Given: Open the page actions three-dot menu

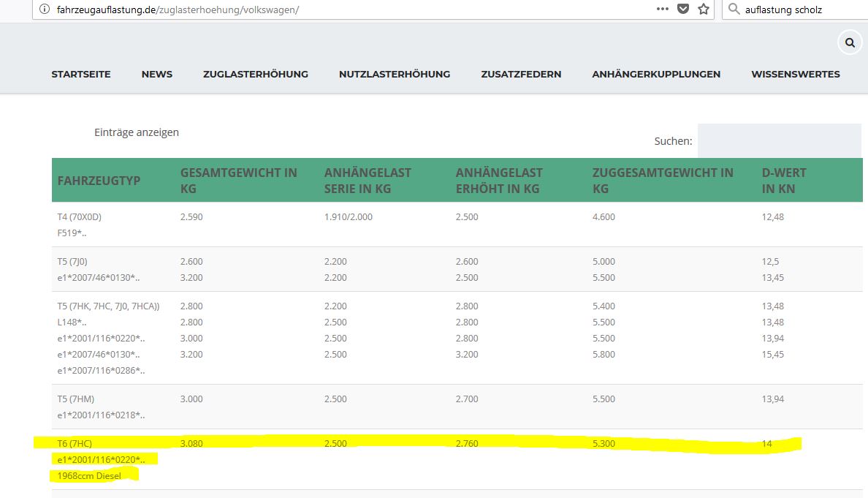Looking at the screenshot, I should pyautogui.click(x=663, y=10).
